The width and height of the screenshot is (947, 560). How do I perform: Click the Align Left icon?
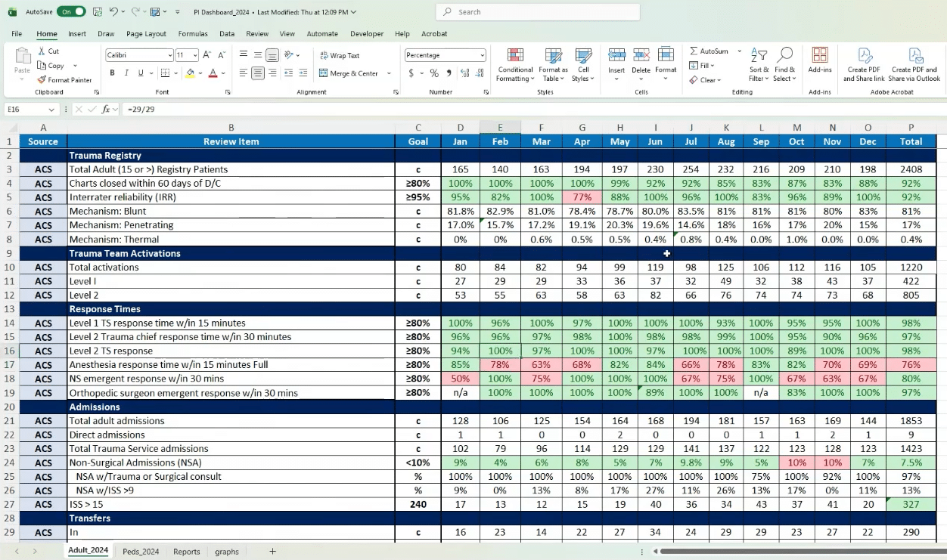(244, 73)
